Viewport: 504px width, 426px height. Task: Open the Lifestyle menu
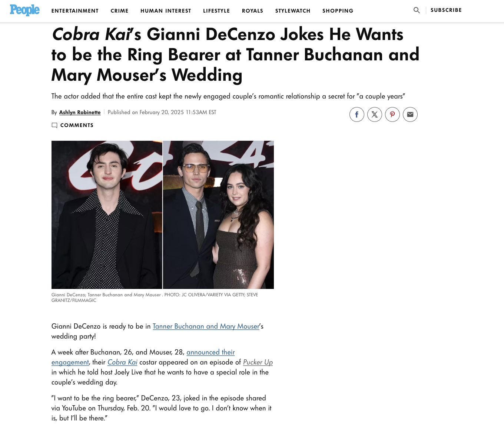pyautogui.click(x=216, y=11)
